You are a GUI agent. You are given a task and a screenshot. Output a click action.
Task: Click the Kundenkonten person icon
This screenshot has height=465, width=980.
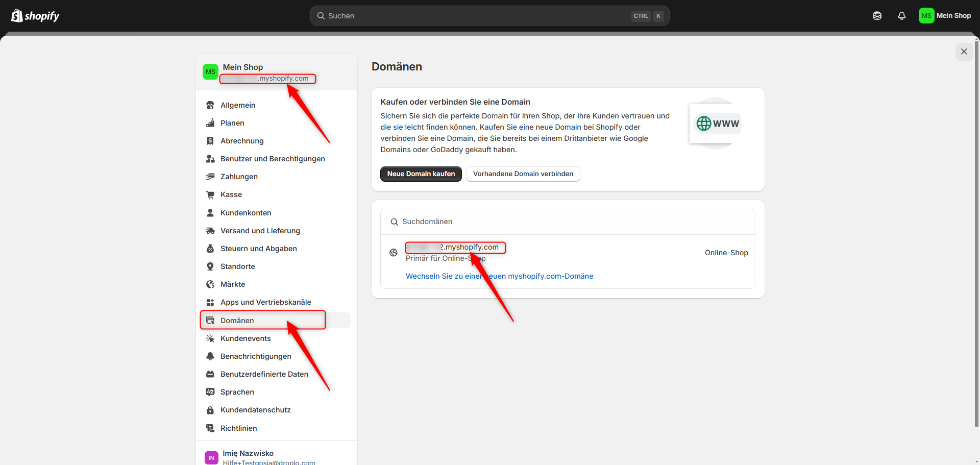tap(210, 213)
